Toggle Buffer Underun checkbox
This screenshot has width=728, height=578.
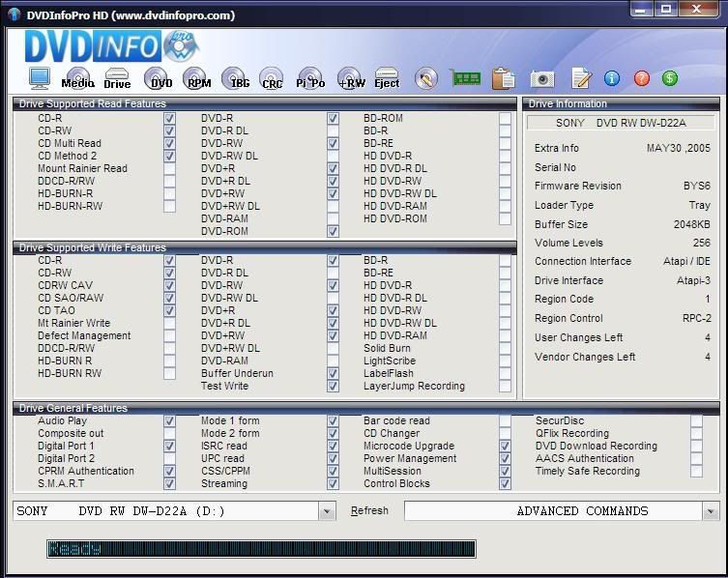333,373
